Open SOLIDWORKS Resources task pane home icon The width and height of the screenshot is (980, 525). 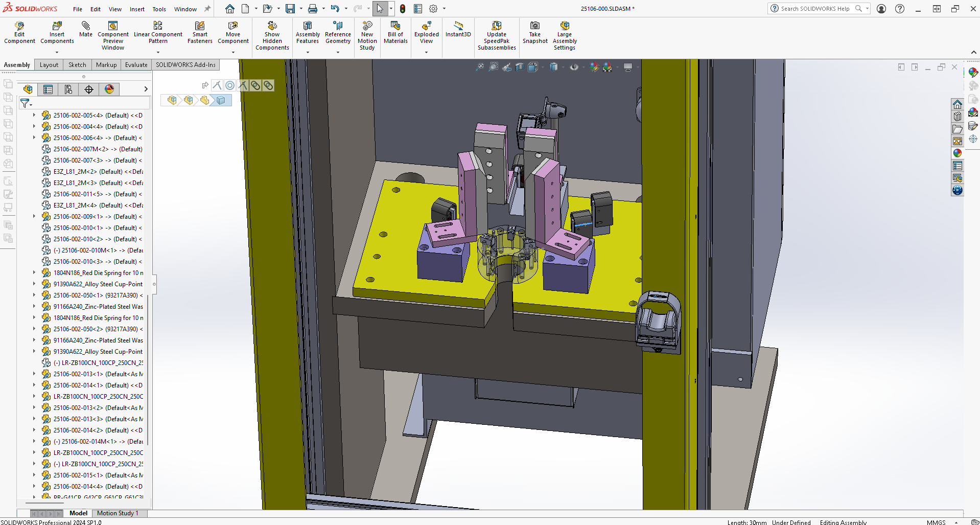[958, 104]
